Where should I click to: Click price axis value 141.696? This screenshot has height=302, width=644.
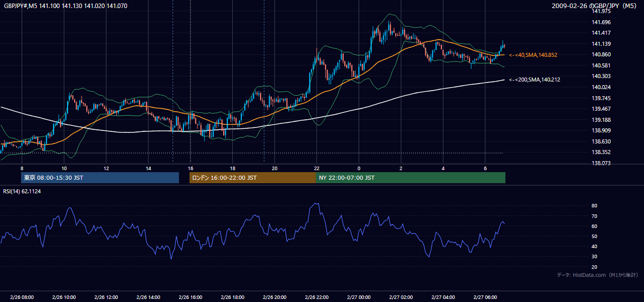601,22
